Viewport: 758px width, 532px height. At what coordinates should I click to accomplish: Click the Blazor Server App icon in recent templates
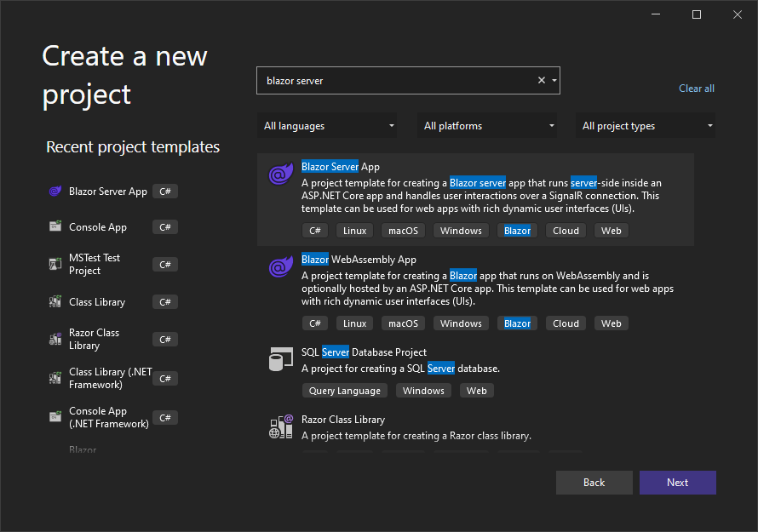[55, 192]
